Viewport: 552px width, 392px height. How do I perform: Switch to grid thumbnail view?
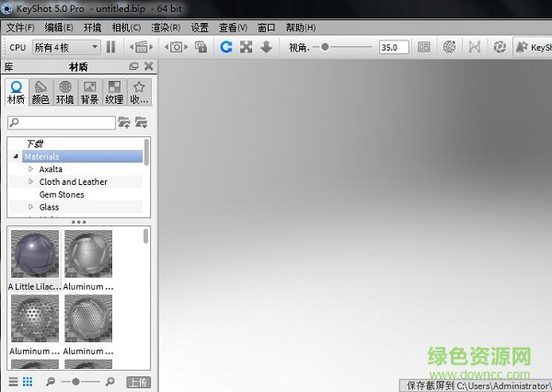(x=28, y=382)
